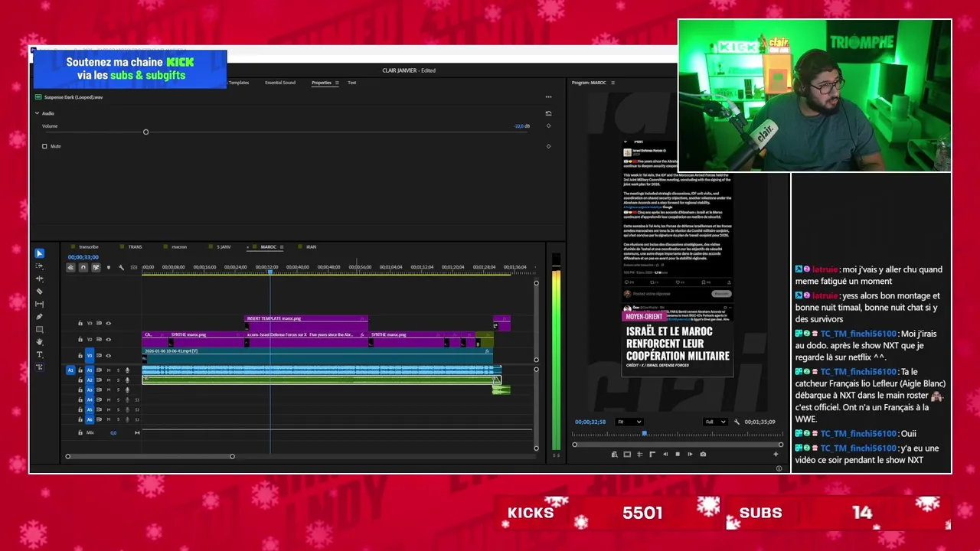980x551 pixels.
Task: Click the Stop playback button
Action: (x=678, y=454)
